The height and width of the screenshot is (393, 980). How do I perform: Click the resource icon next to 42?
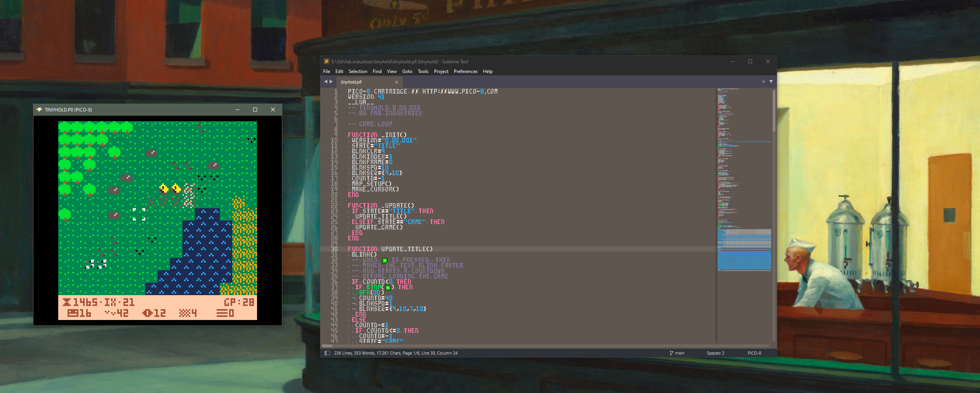[110, 313]
